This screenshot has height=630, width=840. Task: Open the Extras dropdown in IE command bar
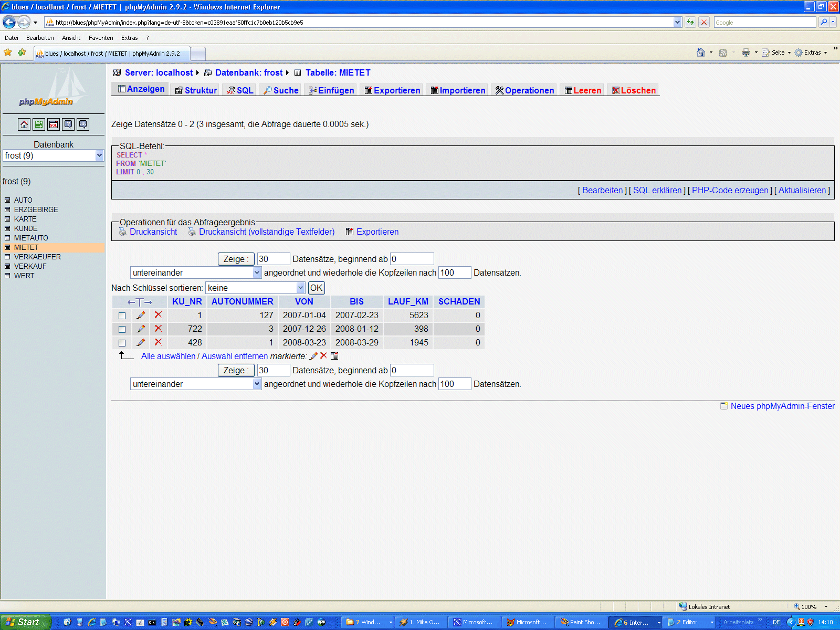click(x=811, y=52)
